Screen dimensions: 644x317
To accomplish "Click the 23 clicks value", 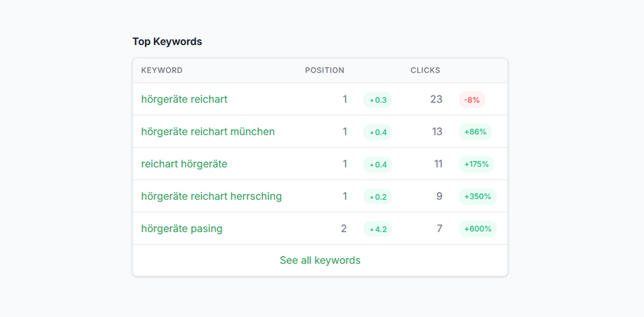I will tap(436, 99).
